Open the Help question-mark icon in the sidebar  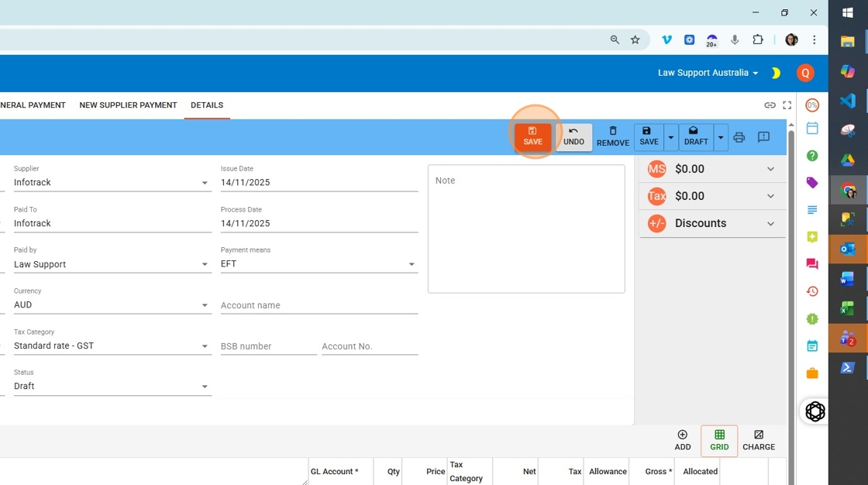pos(811,156)
